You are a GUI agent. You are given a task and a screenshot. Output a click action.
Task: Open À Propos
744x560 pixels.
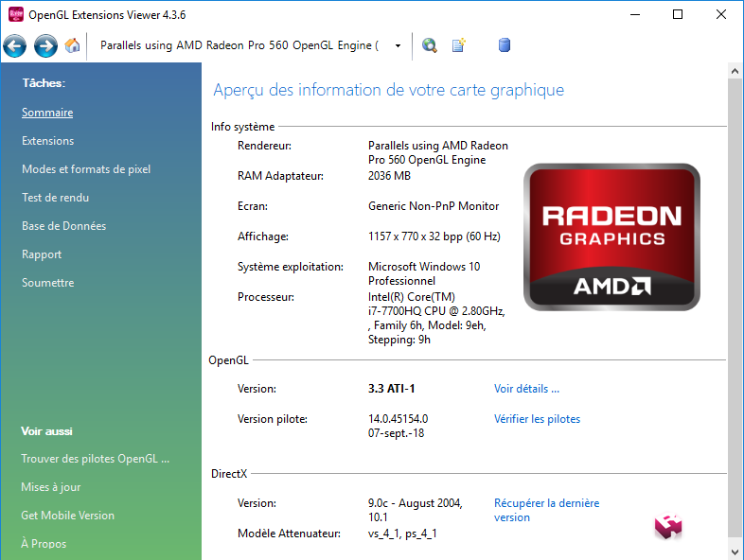pos(44,543)
